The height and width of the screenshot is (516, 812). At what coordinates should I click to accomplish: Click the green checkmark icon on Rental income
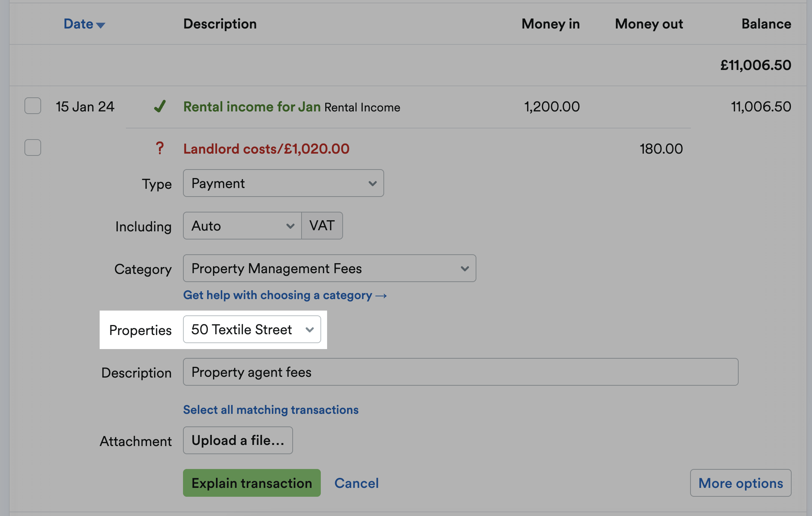click(x=160, y=107)
